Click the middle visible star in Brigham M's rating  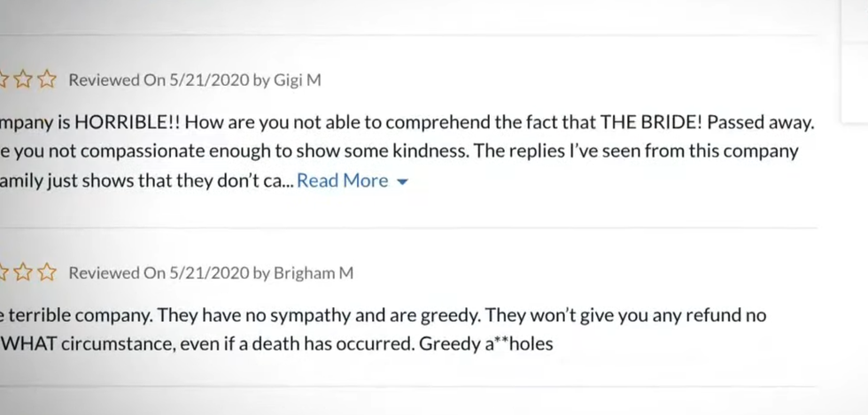(x=24, y=273)
